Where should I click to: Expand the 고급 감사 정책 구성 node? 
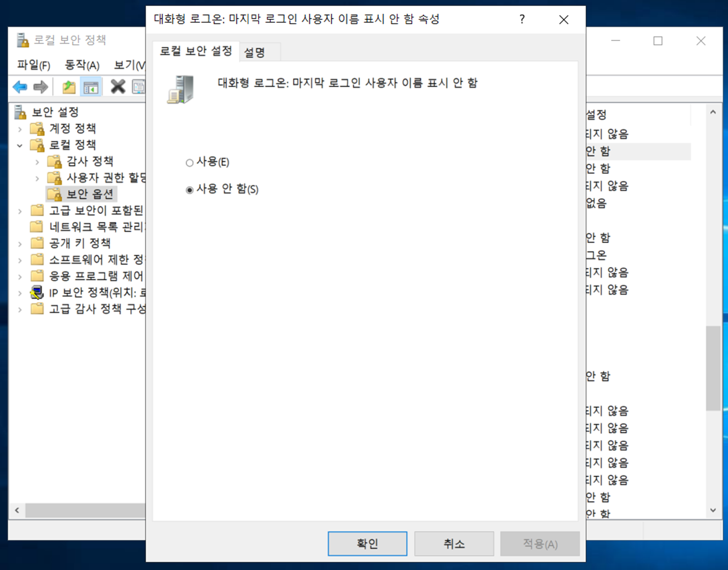pyautogui.click(x=20, y=310)
